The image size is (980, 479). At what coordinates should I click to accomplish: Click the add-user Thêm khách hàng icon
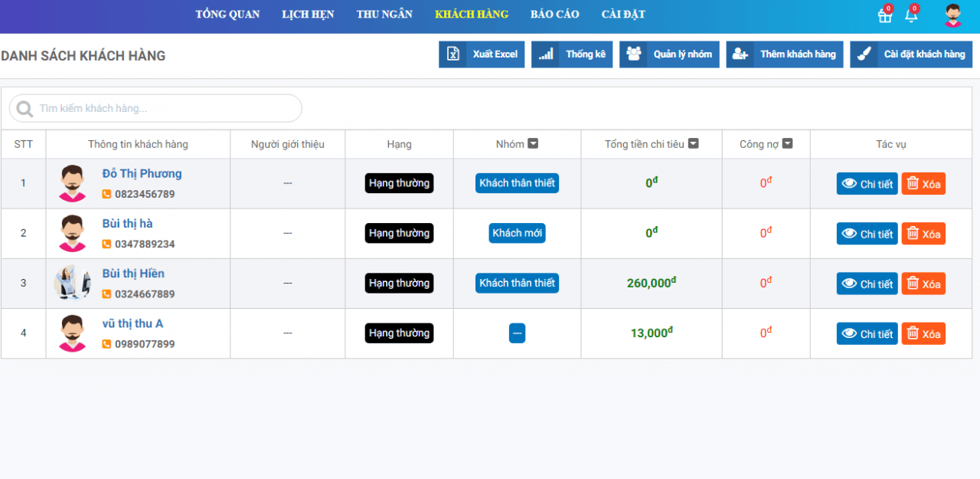click(740, 54)
